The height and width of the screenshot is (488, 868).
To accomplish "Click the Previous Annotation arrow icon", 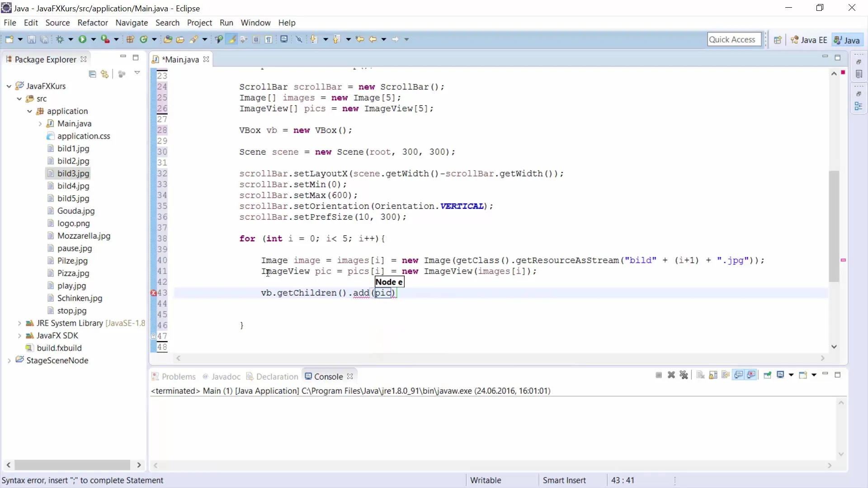I will [336, 40].
